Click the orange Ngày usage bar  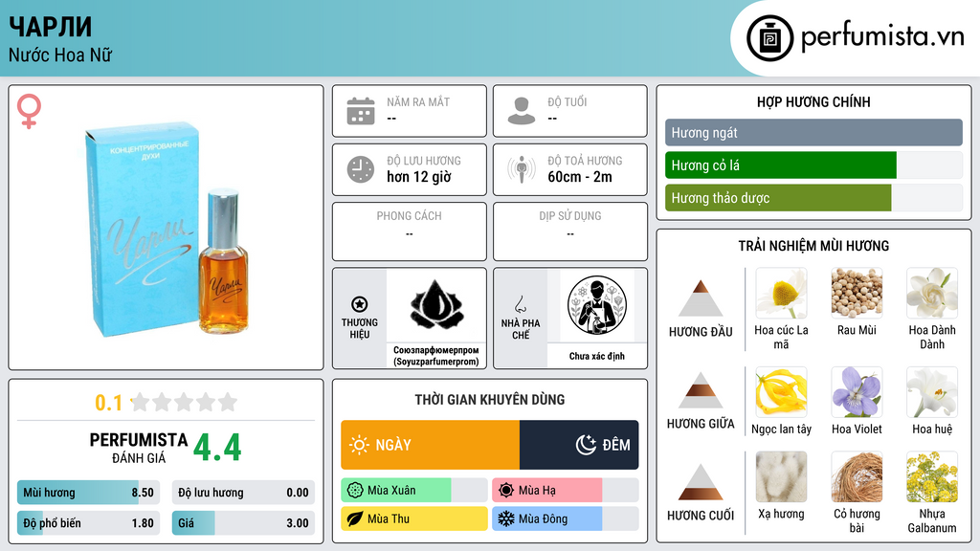(x=430, y=445)
